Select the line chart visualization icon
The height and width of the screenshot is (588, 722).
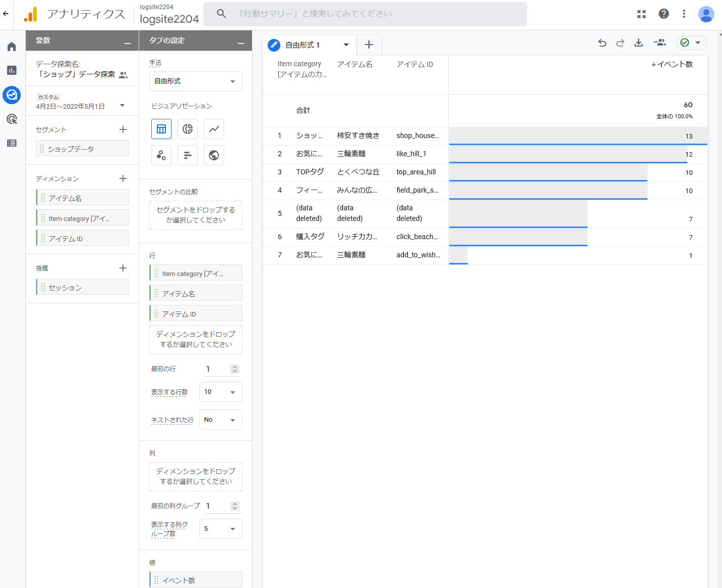pos(214,129)
